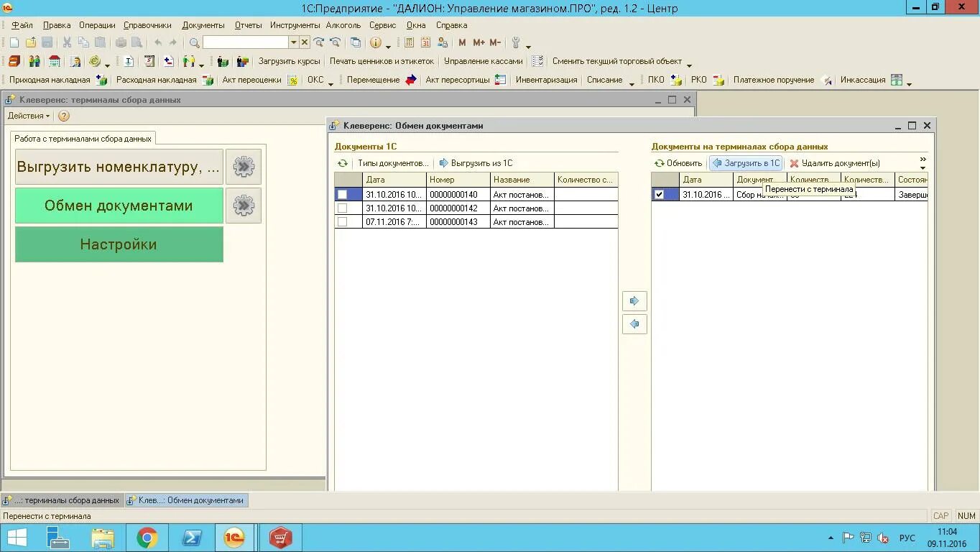Select Работа с терминалами сбора данных tab

click(83, 138)
